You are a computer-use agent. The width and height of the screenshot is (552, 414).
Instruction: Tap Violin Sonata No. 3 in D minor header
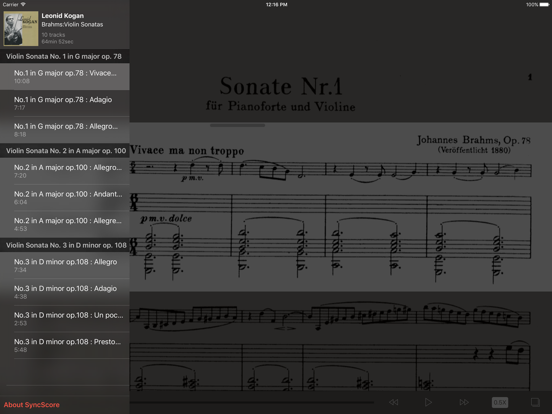65,245
